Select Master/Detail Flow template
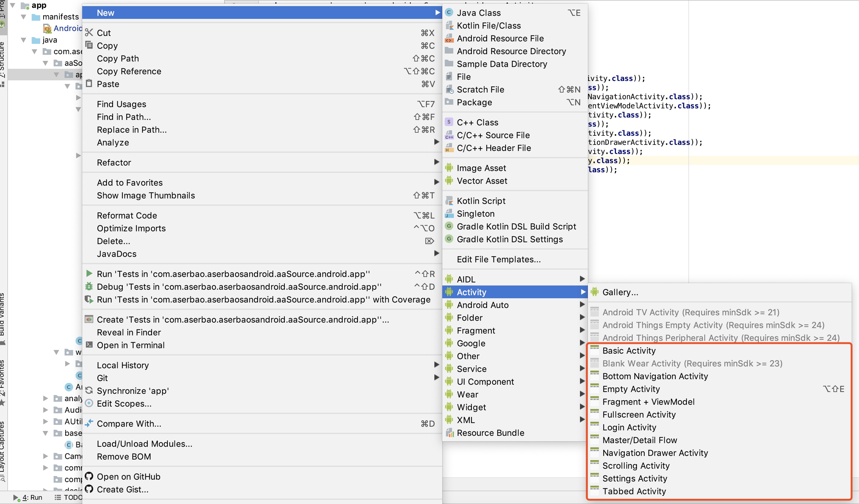 point(719,440)
